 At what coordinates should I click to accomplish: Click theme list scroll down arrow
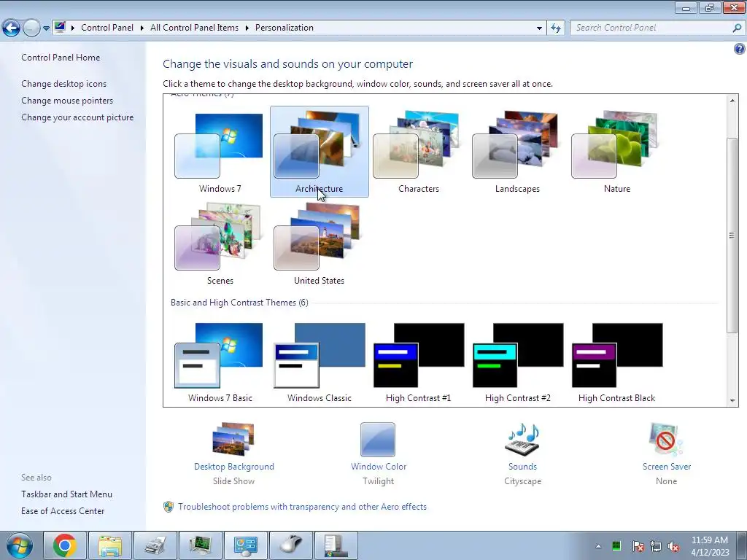732,401
